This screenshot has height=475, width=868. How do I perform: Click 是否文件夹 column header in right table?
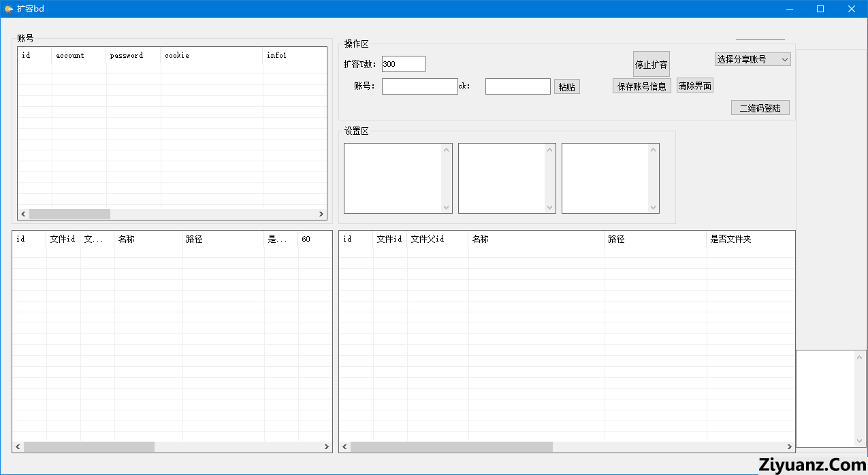coord(749,240)
